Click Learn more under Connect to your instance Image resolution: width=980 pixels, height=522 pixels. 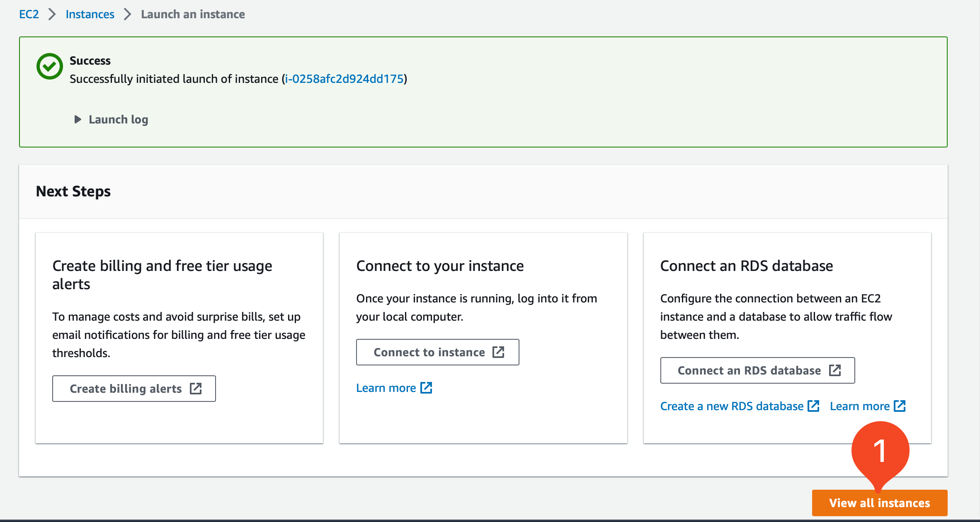click(x=386, y=388)
